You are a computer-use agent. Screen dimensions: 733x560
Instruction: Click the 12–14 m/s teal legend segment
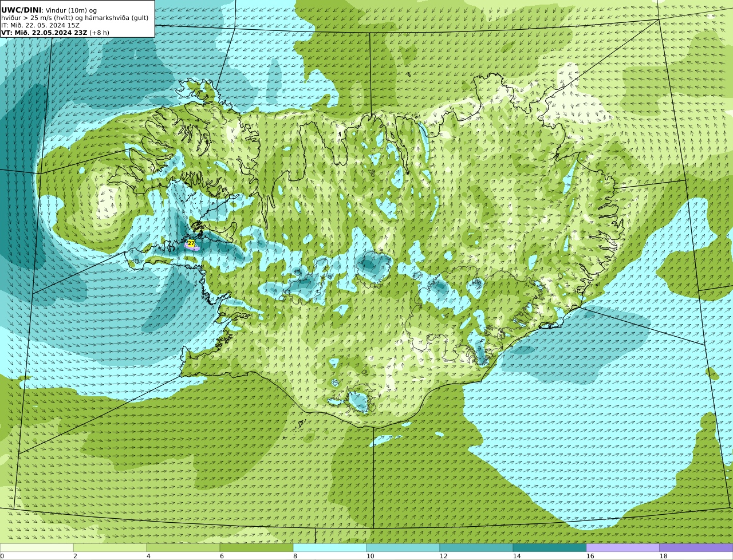pyautogui.click(x=476, y=548)
